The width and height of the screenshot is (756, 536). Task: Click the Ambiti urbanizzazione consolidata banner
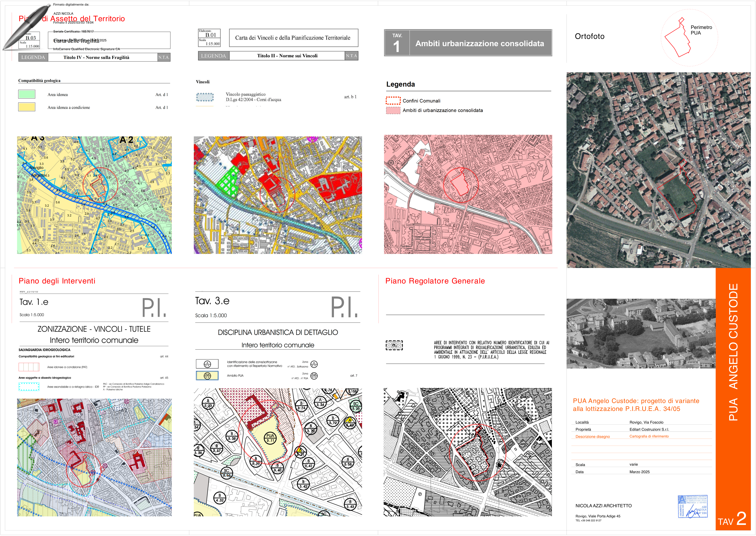[468, 43]
